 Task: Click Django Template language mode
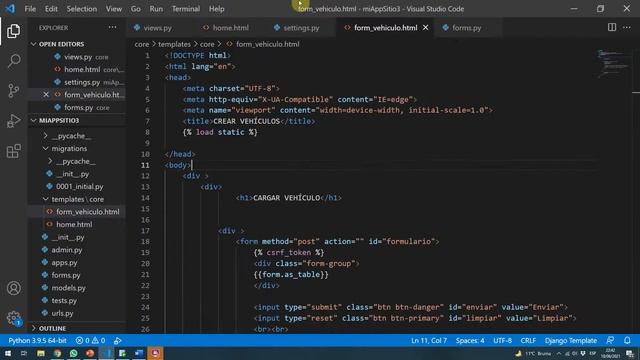[x=571, y=340]
